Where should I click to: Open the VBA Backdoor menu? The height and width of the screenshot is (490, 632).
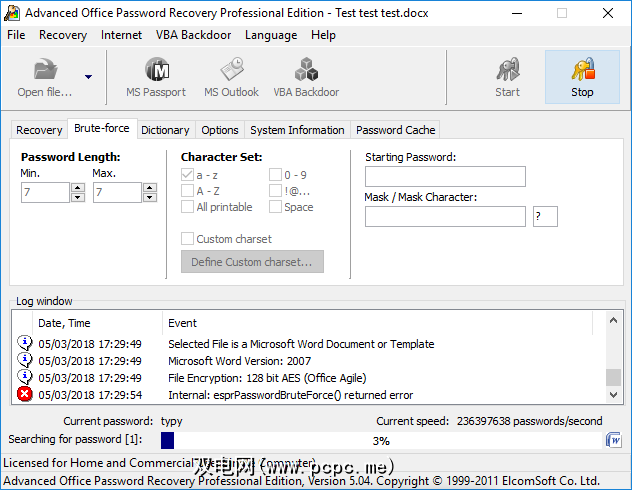coord(193,35)
